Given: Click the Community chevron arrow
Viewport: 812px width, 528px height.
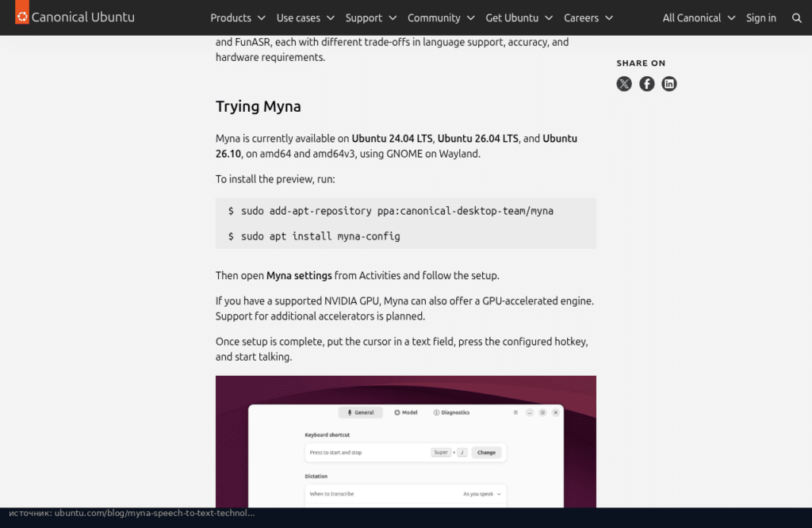Looking at the screenshot, I should tap(470, 18).
